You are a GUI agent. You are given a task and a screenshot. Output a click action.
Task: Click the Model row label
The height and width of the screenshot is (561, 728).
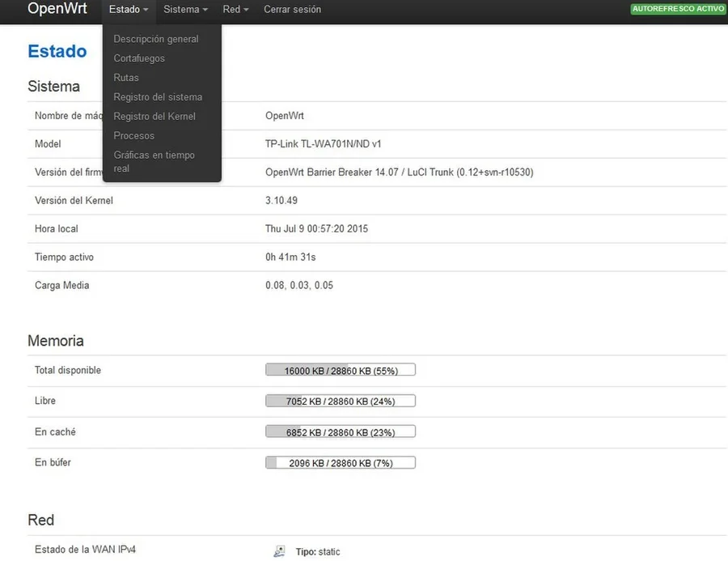[48, 144]
